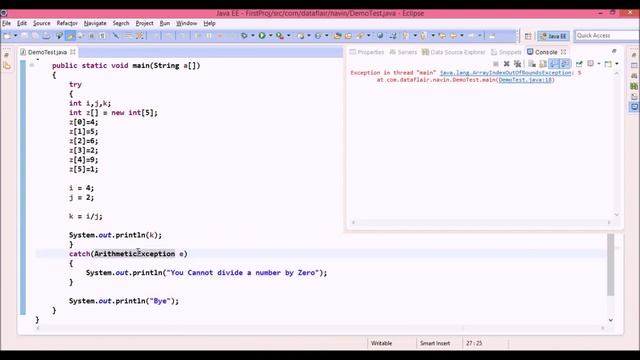Close the DemoTest.java tab
Screen dimensions: 640x360
[x=73, y=52]
